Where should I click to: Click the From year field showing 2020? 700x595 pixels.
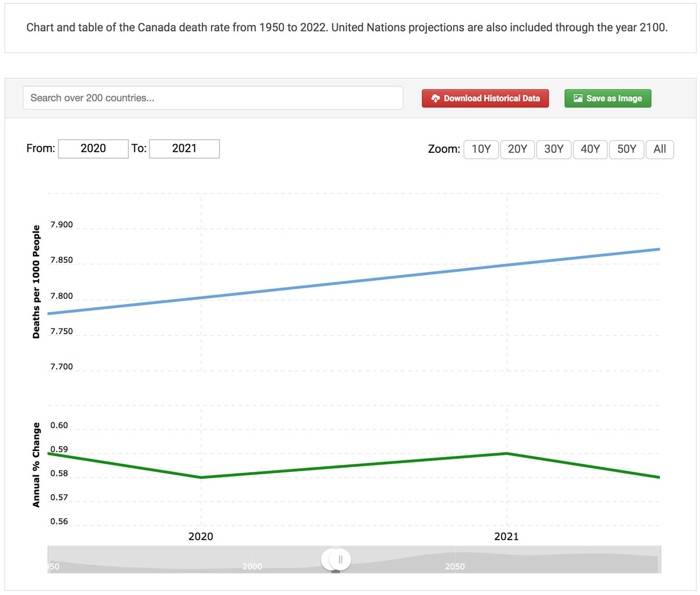pos(93,148)
